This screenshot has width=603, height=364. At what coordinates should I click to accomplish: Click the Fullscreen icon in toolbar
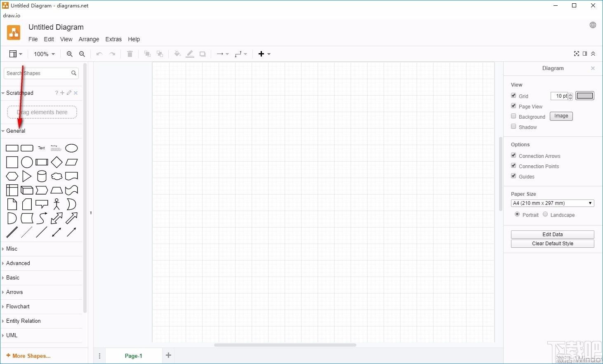(x=577, y=54)
